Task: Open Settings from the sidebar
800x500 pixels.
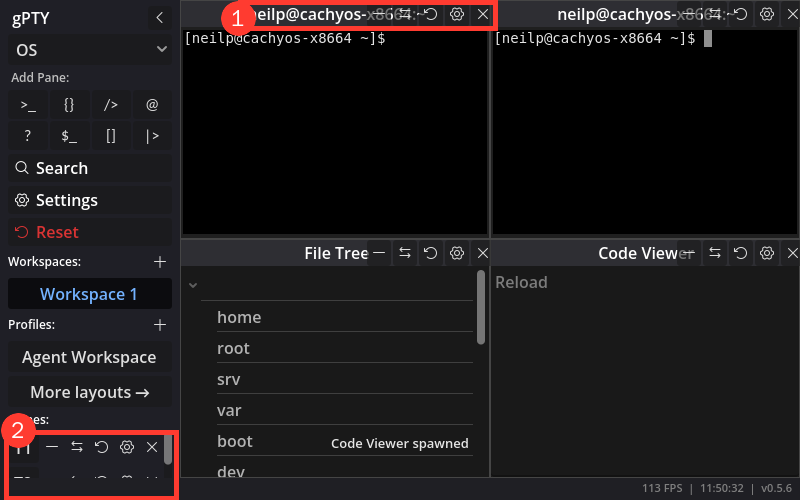Action: [90, 200]
